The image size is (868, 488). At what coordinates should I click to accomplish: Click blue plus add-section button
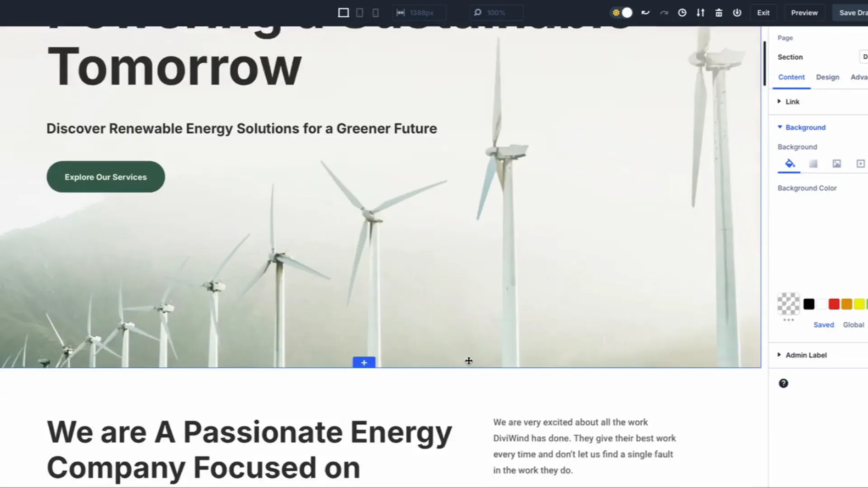(364, 362)
